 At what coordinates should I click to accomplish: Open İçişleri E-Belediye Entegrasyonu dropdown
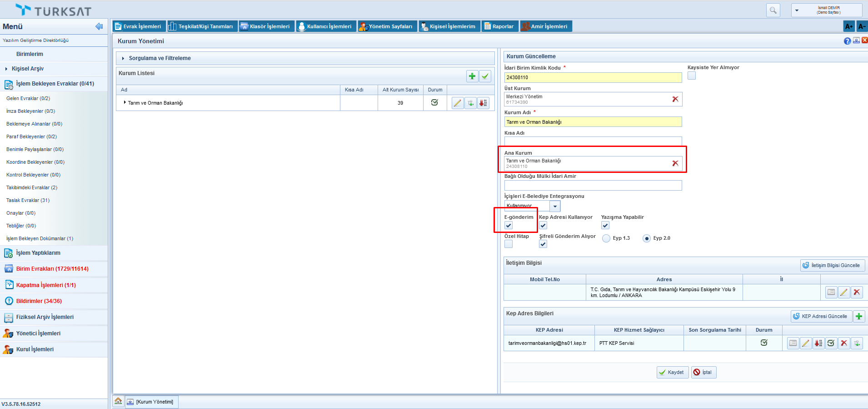coord(555,206)
